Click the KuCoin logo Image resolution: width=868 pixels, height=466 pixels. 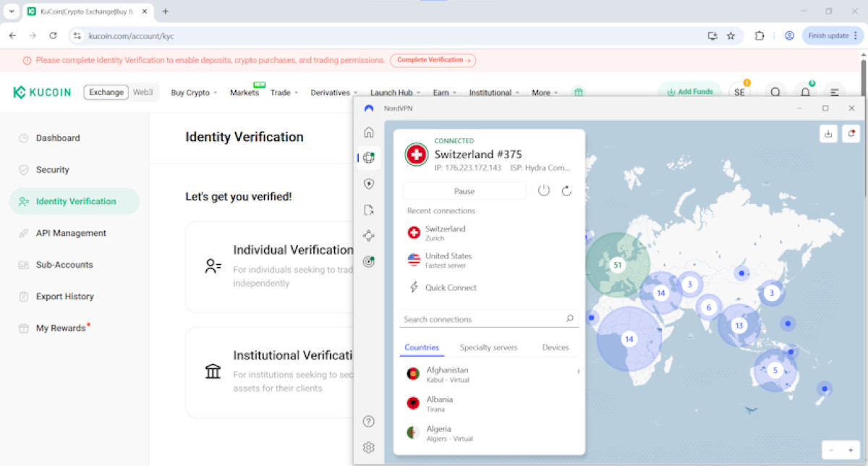pyautogui.click(x=42, y=92)
